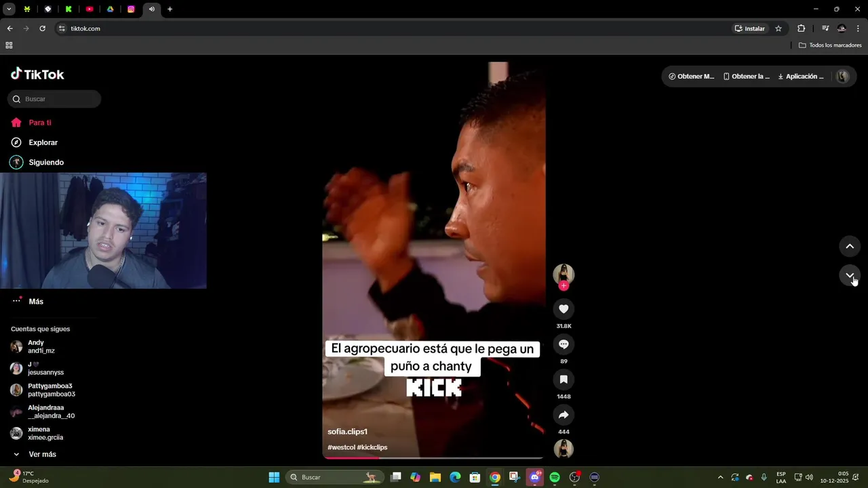
Task: Open the Windows Start menu
Action: click(x=274, y=477)
